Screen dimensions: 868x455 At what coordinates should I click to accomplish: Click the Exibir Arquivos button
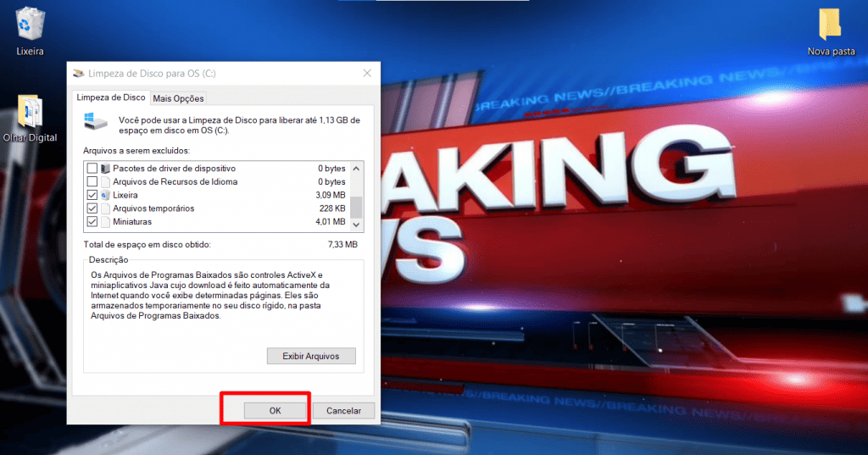point(311,356)
